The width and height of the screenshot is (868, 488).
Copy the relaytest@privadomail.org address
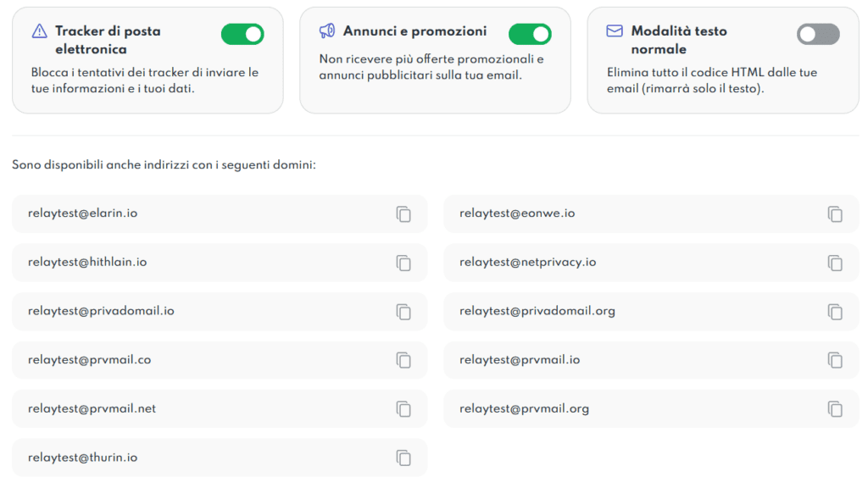point(835,312)
